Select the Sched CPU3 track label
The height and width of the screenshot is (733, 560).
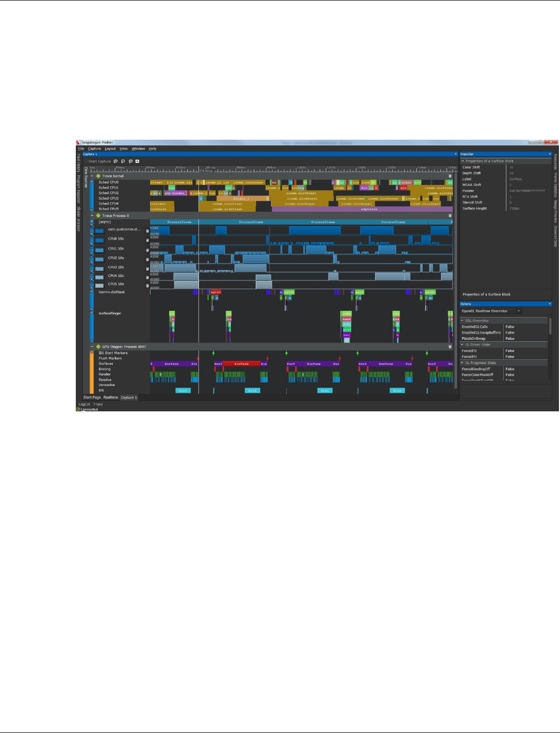coord(108,198)
